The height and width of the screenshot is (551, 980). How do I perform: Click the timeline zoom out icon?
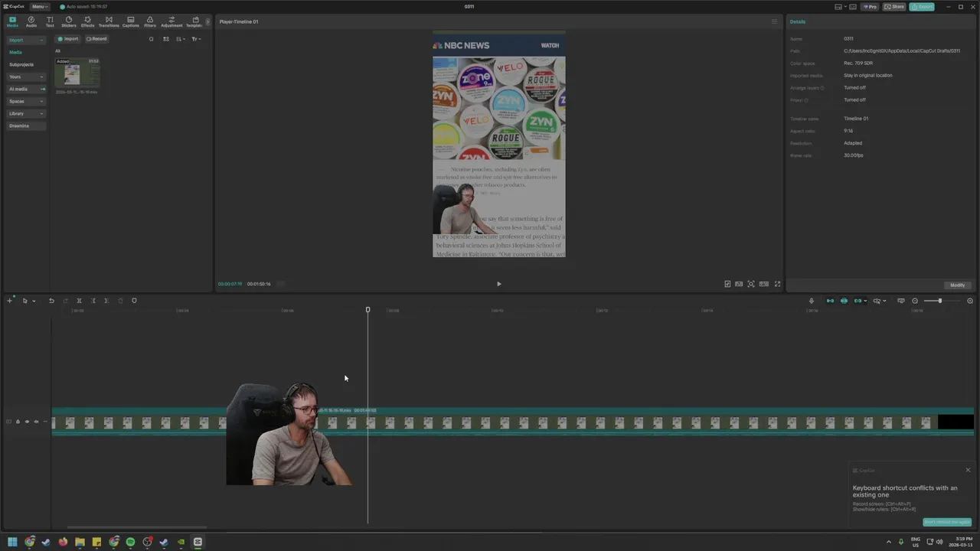(914, 301)
